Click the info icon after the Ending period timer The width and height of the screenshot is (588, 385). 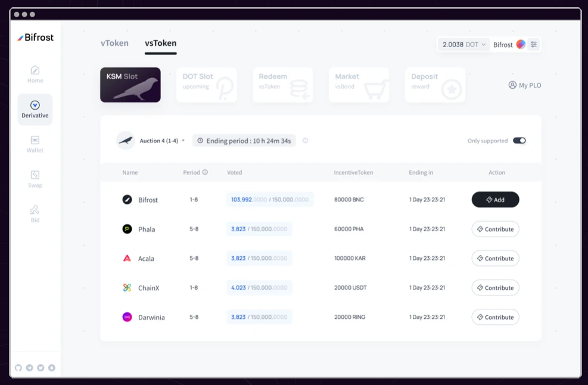pos(305,141)
